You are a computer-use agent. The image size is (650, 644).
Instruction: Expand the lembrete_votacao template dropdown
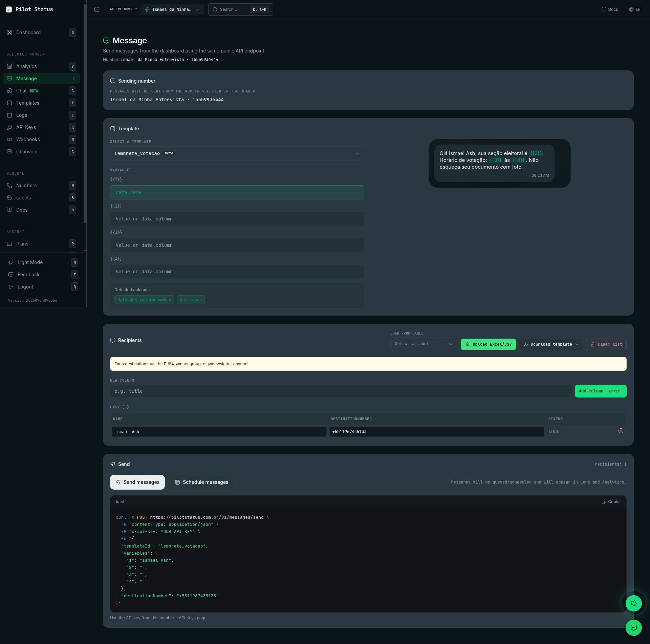point(237,153)
